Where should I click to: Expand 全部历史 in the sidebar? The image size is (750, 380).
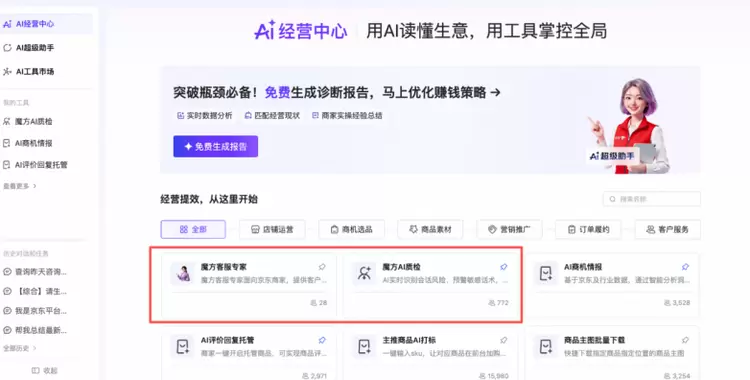coord(20,348)
